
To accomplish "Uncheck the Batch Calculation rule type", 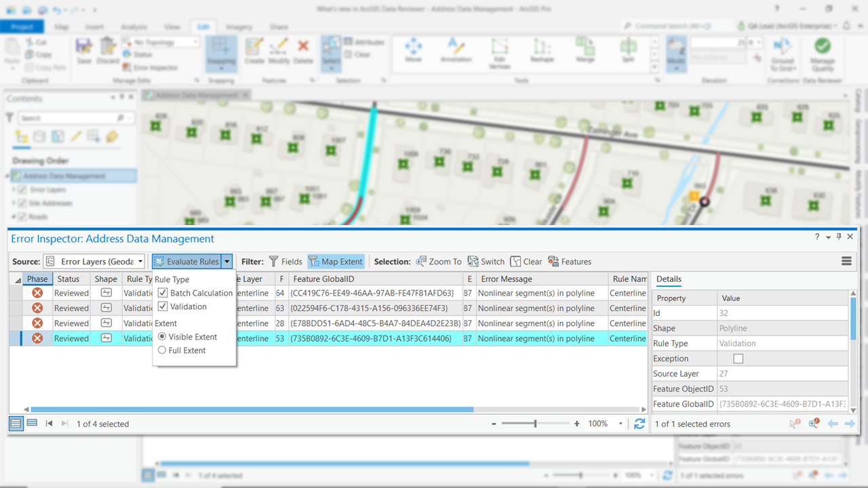I will [x=163, y=293].
